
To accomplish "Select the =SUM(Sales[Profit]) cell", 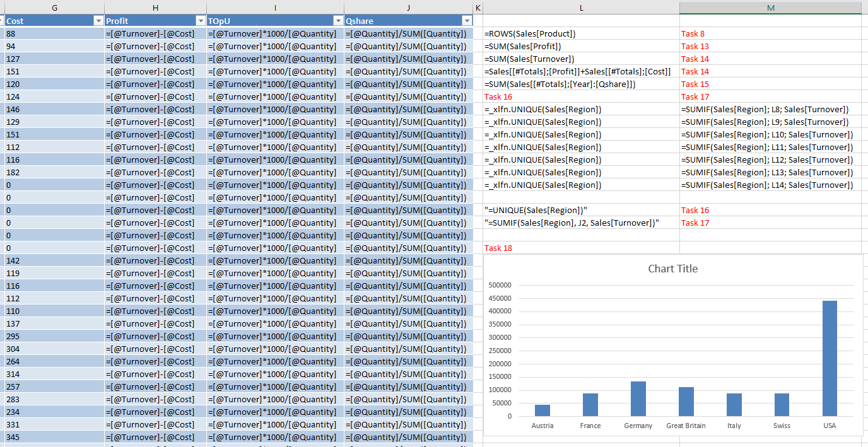I will 581,46.
